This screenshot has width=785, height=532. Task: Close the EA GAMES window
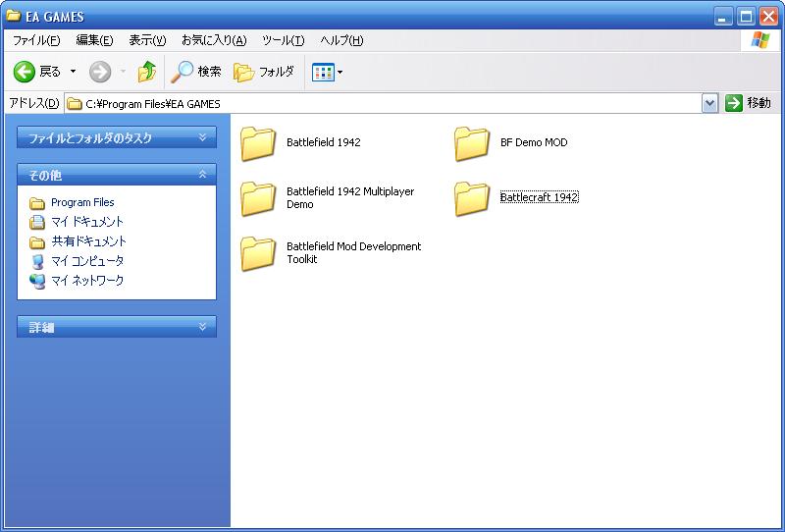click(768, 17)
